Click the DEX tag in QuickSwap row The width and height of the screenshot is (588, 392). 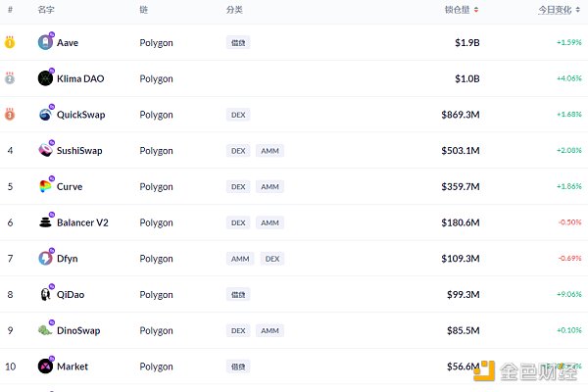[238, 115]
